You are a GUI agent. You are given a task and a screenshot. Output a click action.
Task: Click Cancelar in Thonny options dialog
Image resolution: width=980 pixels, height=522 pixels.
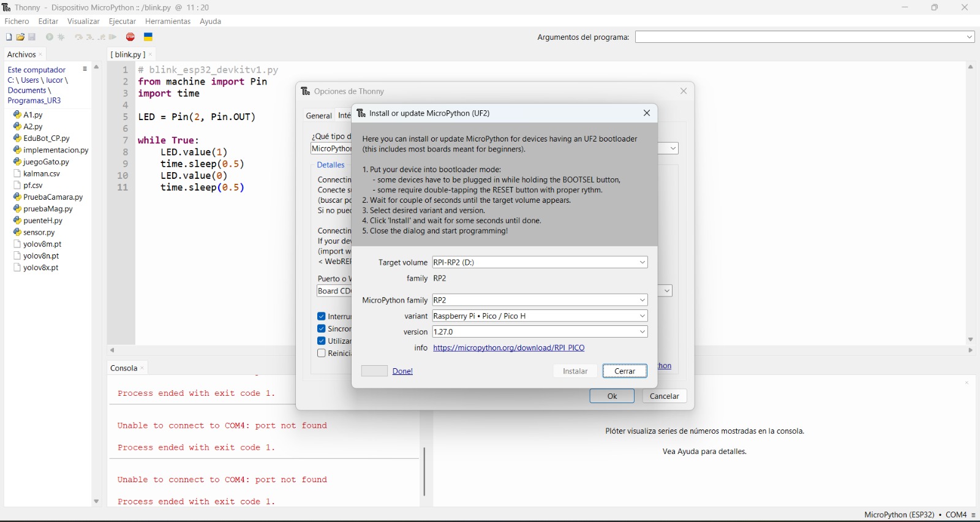pyautogui.click(x=665, y=396)
